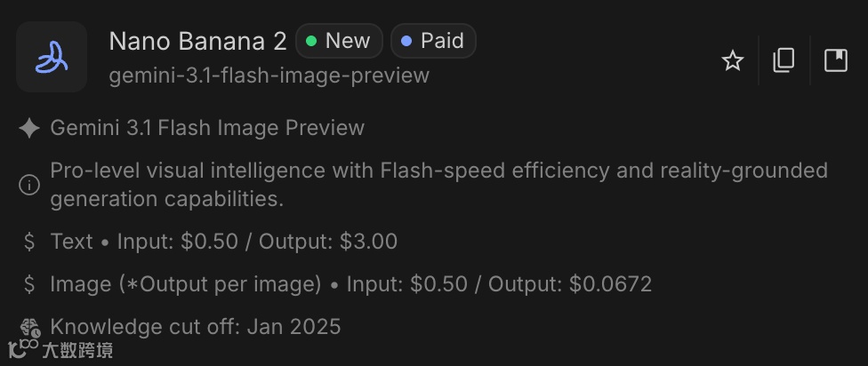Star Nano Banana 2 as favorite
Screen dimensions: 868x366
(732, 60)
